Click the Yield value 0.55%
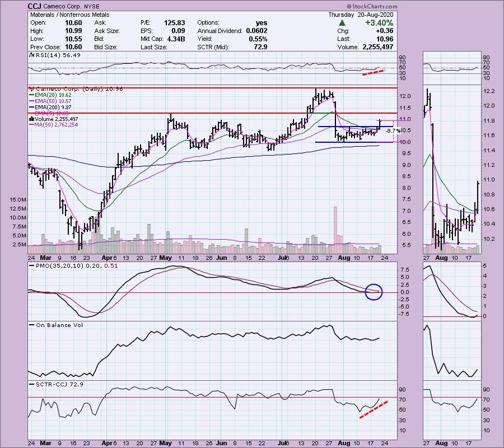 coord(258,39)
